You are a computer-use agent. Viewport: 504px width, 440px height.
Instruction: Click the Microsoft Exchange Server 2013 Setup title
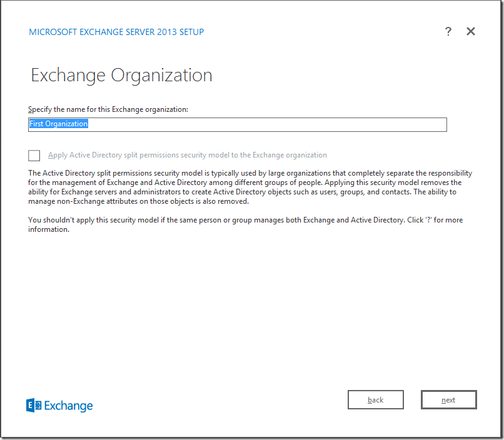coord(116,32)
